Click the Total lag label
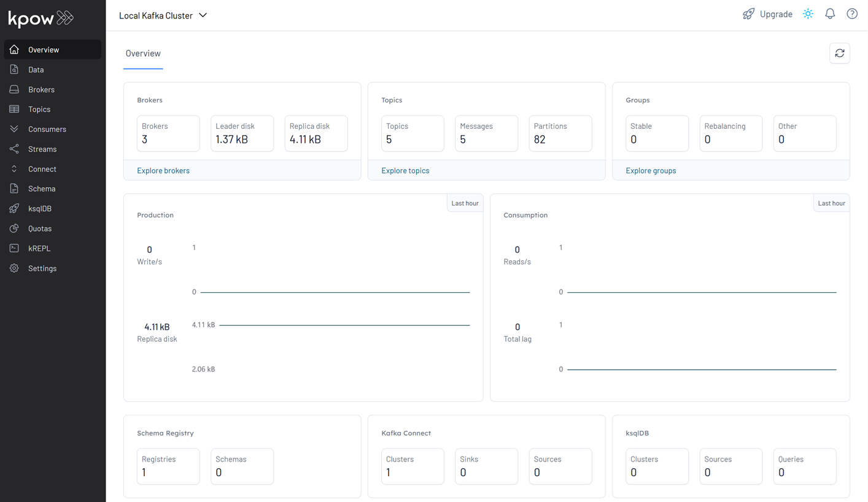 [x=517, y=339]
